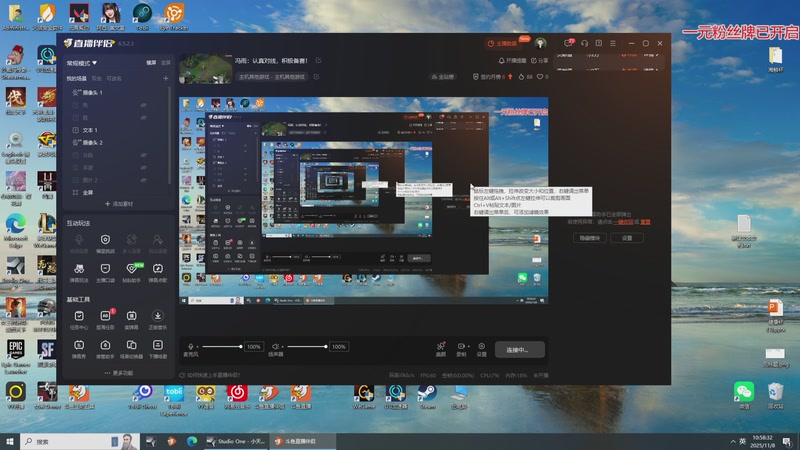The height and width of the screenshot is (450, 800).
Task: Open the beauty filter icon near bottom bar
Action: click(441, 346)
